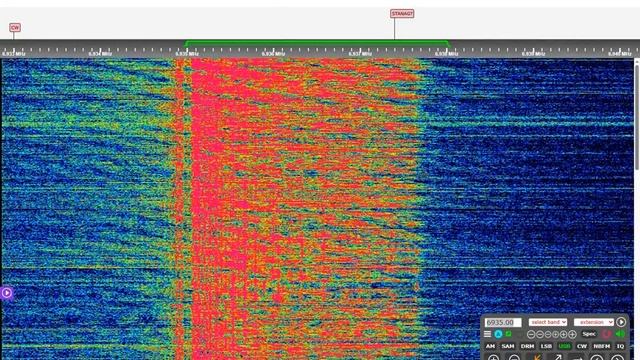
Task: Step frequency up with largest plus button
Action: click(572, 334)
